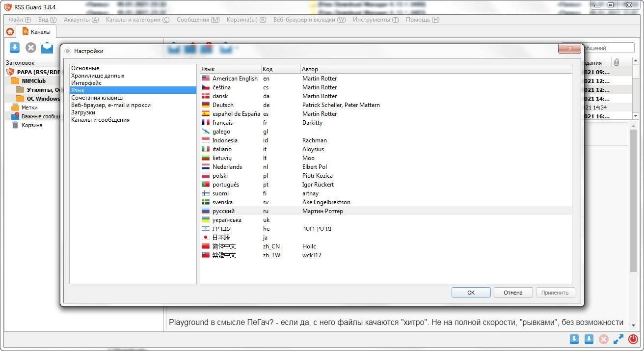This screenshot has height=351, width=644.
Task: Switch to the Каналы tab
Action: coord(36,32)
